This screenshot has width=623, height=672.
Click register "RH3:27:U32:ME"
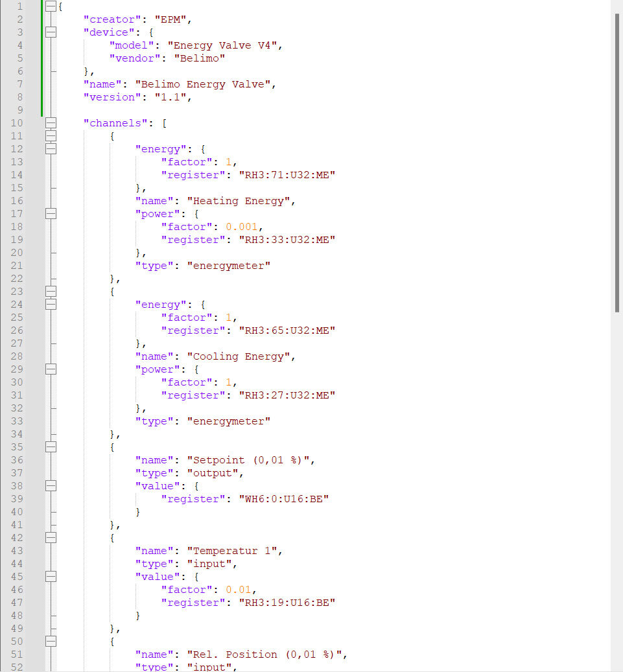coord(287,395)
